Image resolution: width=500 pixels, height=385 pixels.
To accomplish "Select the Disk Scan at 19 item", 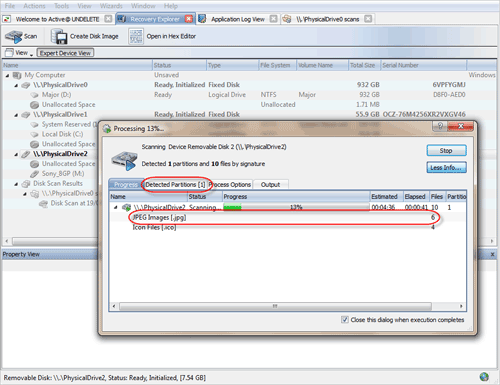I will point(73,203).
